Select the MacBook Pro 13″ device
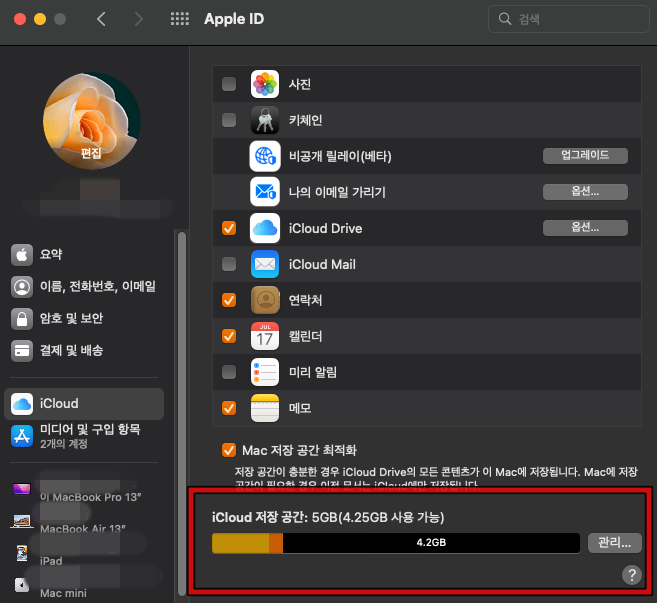This screenshot has width=657, height=603. [84, 490]
